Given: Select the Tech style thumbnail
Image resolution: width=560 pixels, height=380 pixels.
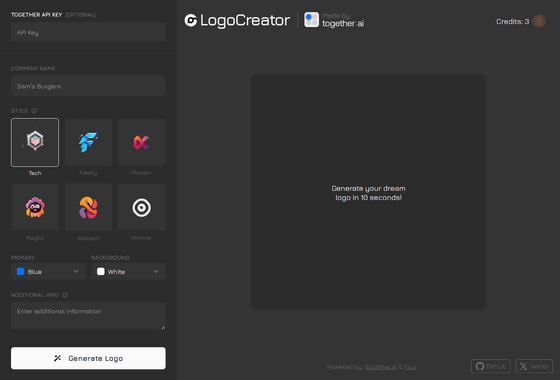Looking at the screenshot, I should (x=35, y=142).
